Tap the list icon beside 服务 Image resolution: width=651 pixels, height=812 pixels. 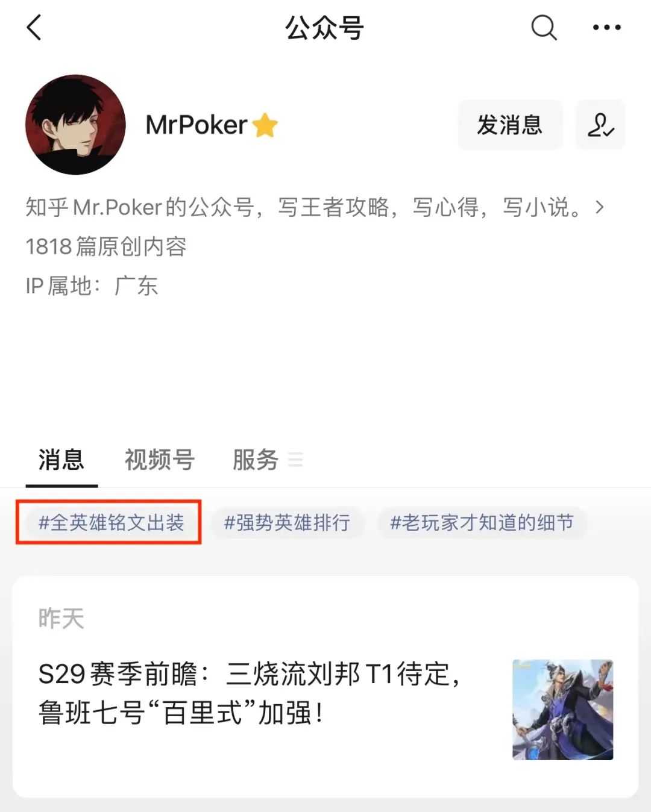pos(295,460)
